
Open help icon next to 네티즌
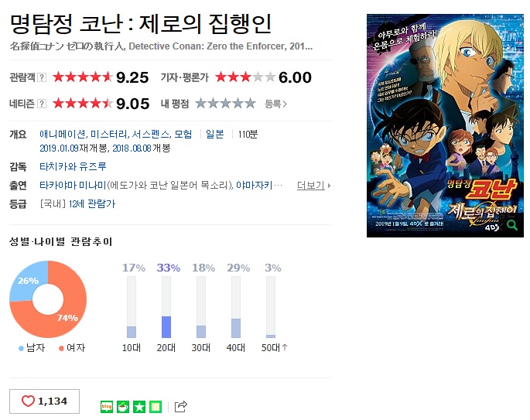tap(42, 104)
